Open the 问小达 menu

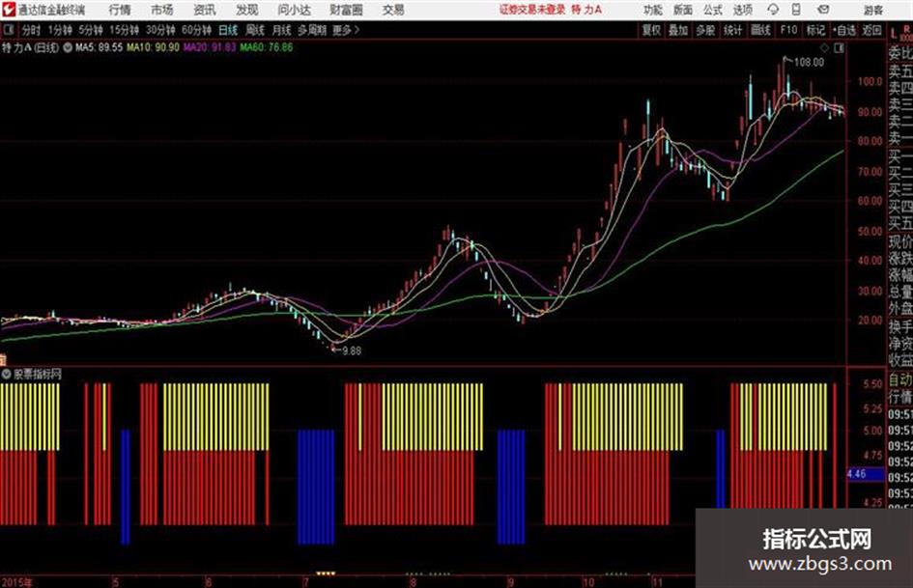294,10
